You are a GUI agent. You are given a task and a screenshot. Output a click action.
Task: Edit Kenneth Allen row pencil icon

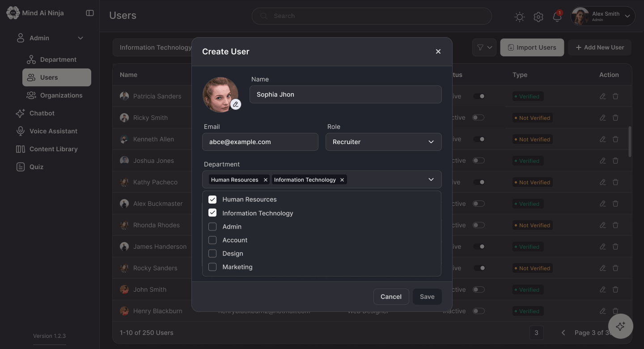tap(603, 139)
